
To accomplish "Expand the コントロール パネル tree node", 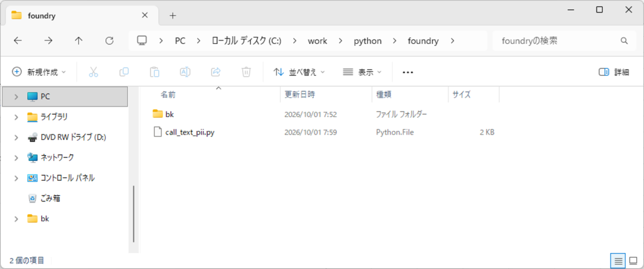I will click(x=16, y=178).
